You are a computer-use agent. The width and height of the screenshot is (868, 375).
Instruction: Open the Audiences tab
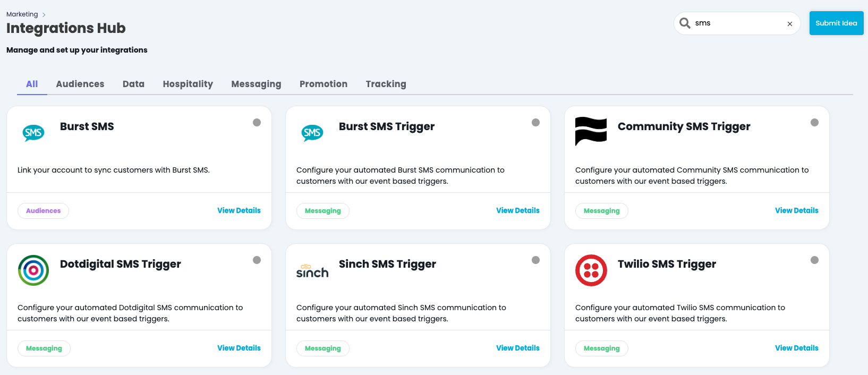(x=80, y=84)
